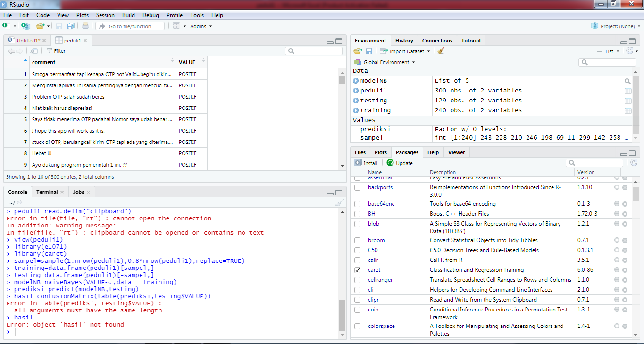Close the Untitled1 source tab
The image size is (644, 344).
point(45,41)
